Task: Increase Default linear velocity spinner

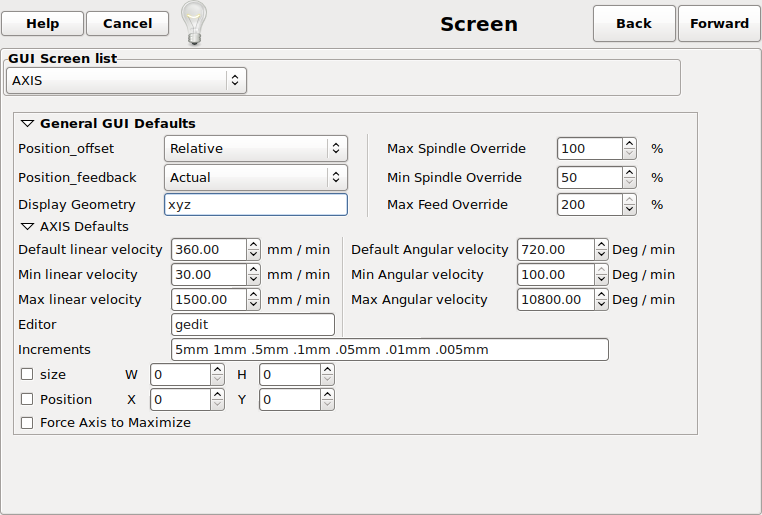Action: (253, 244)
